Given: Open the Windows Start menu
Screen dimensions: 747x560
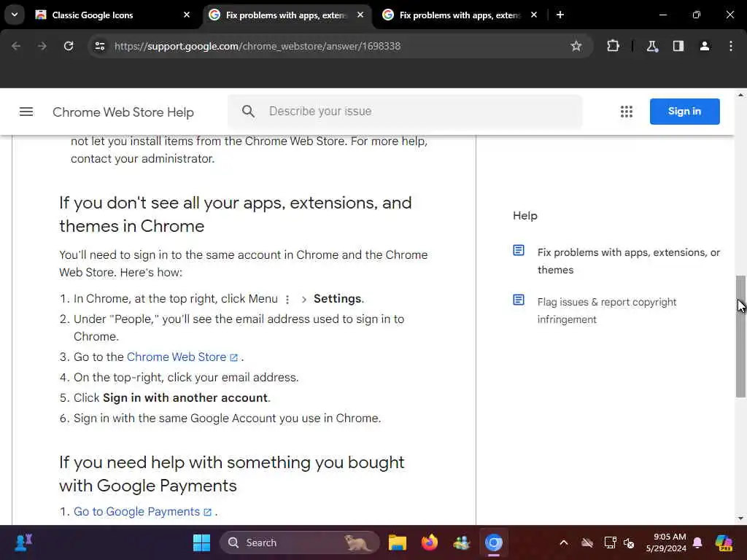Looking at the screenshot, I should pos(201,542).
